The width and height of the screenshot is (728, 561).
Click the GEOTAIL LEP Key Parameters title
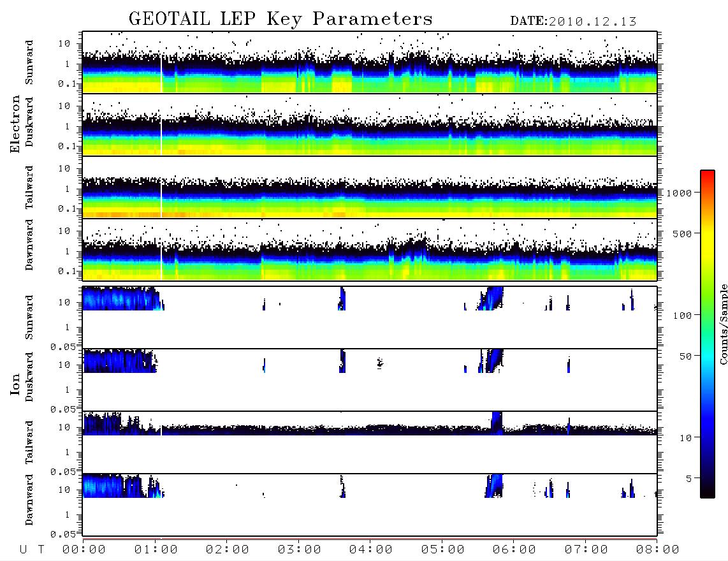(x=280, y=19)
